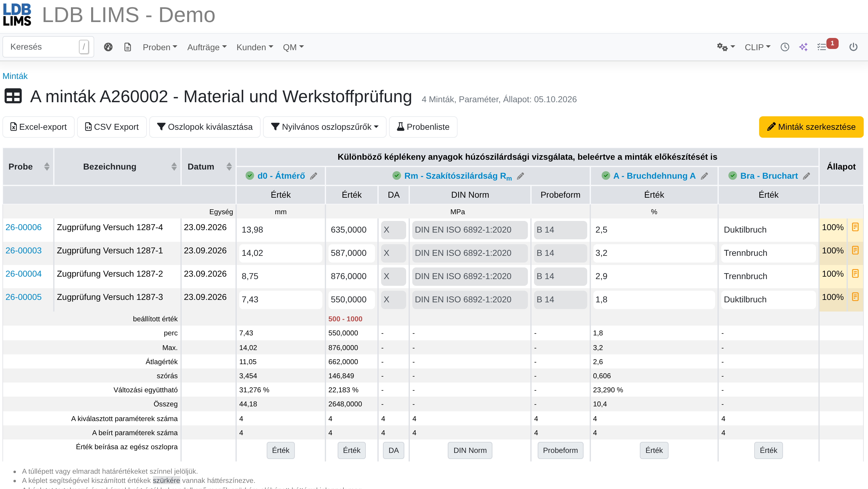Image resolution: width=868 pixels, height=489 pixels.
Task: Open report icon for sample 26-00003
Action: (x=855, y=251)
